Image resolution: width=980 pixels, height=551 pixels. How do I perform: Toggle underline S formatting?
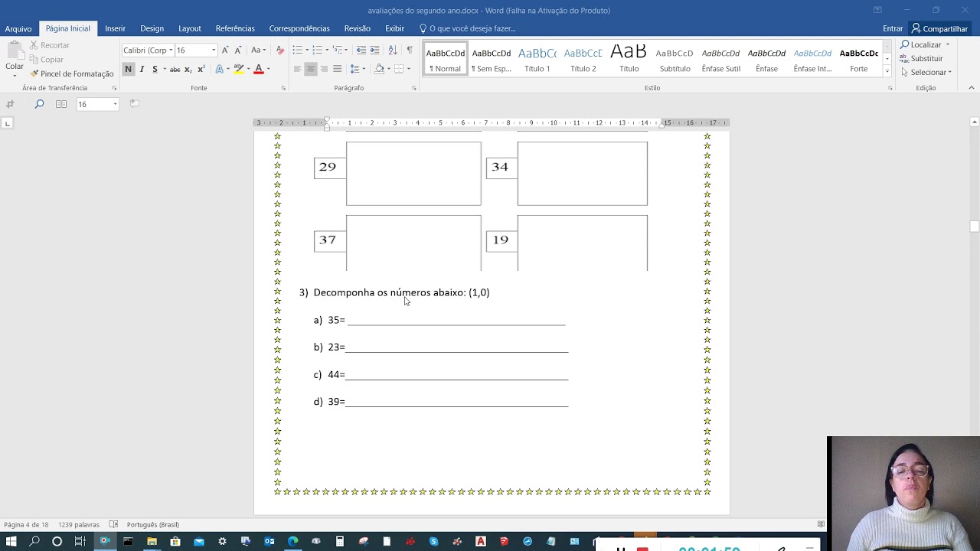[155, 69]
